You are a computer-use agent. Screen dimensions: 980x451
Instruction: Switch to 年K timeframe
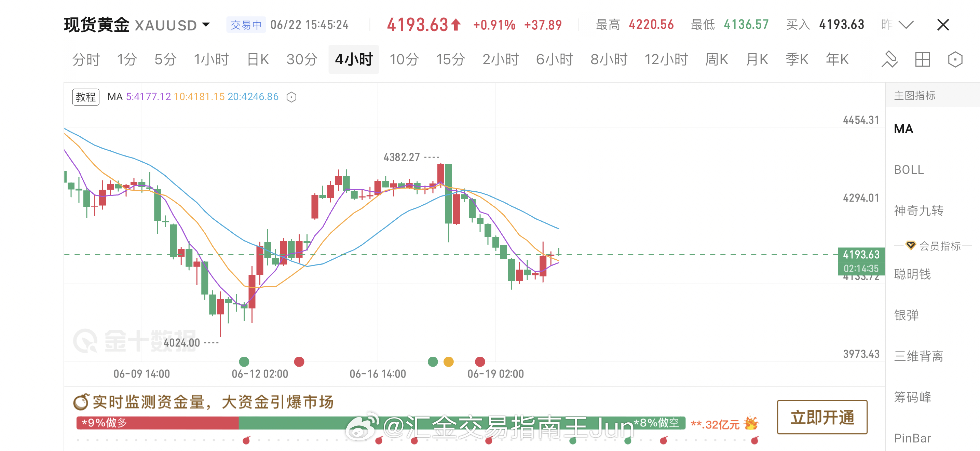(x=837, y=59)
